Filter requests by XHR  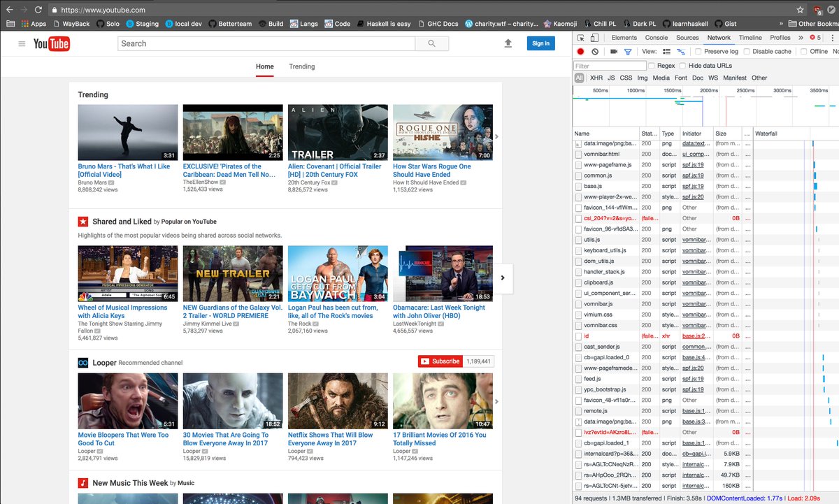point(596,78)
